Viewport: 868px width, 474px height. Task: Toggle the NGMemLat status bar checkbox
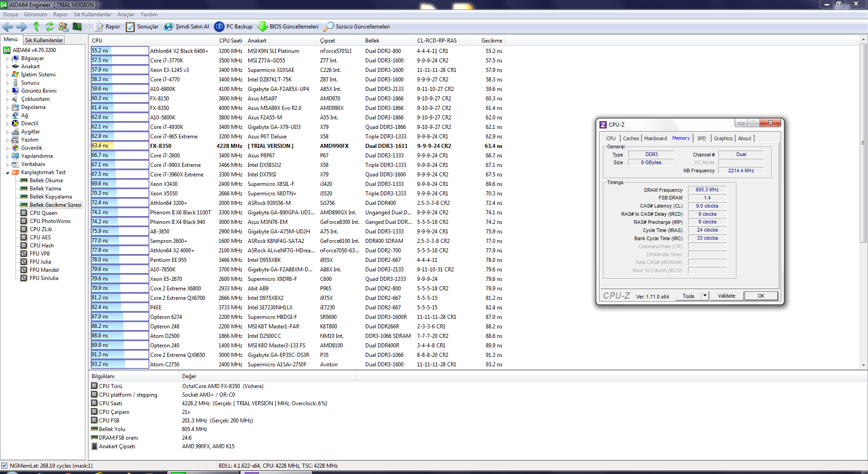click(x=4, y=465)
